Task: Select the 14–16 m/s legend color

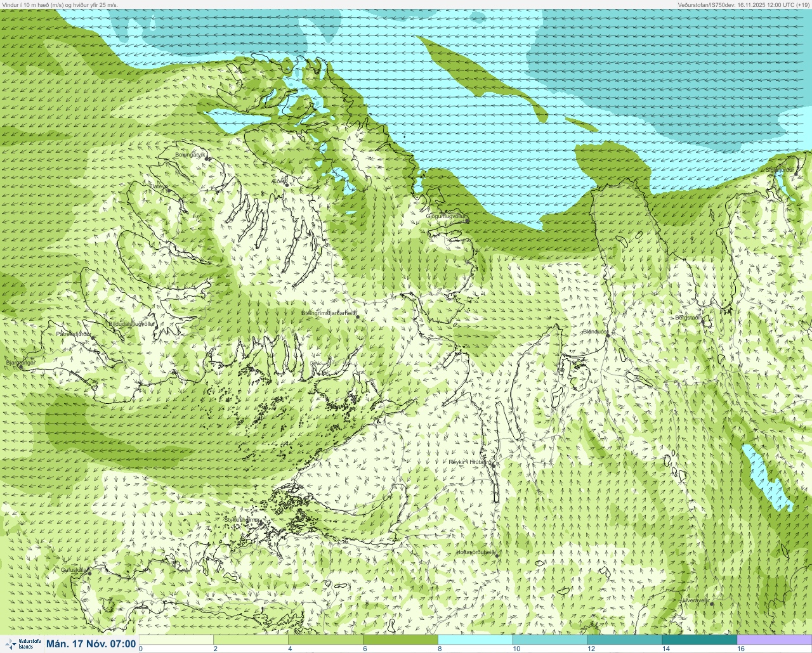Action: click(700, 640)
